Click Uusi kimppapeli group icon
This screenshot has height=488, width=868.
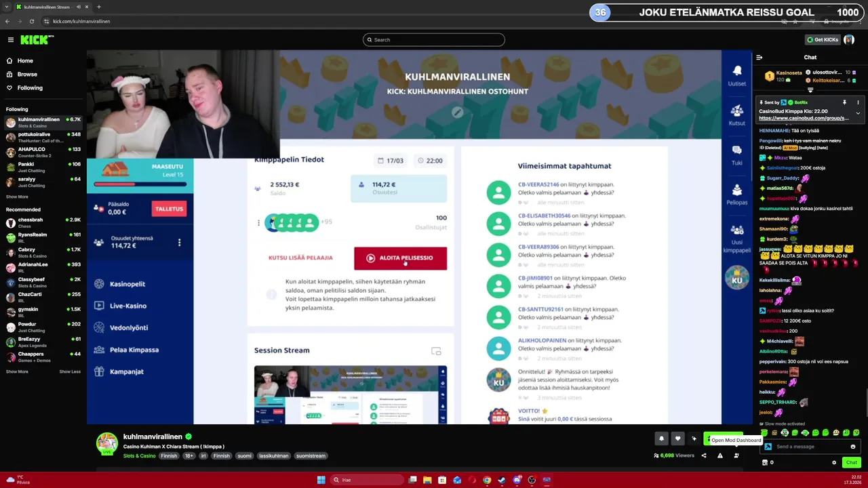point(736,238)
